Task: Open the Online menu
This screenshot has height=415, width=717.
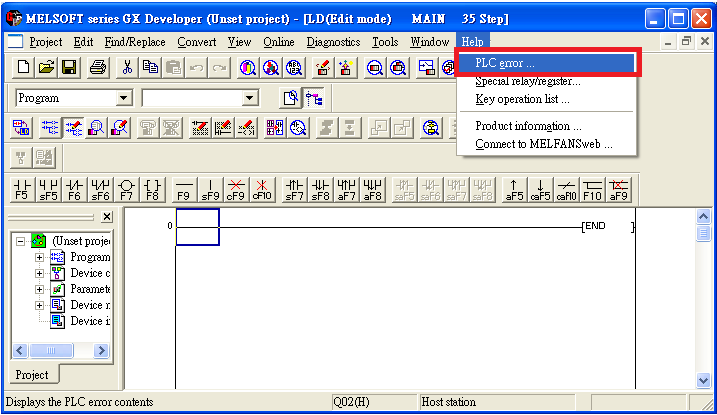Action: pyautogui.click(x=278, y=42)
